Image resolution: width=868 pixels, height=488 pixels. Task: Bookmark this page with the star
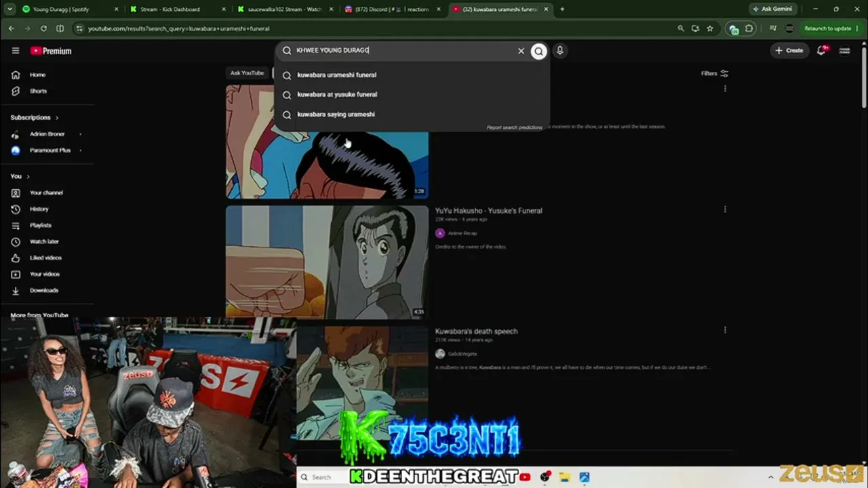click(710, 28)
